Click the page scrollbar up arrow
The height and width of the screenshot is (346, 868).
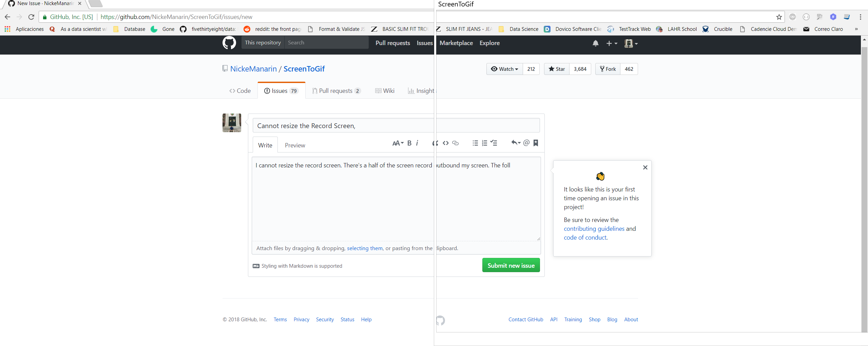[864, 40]
